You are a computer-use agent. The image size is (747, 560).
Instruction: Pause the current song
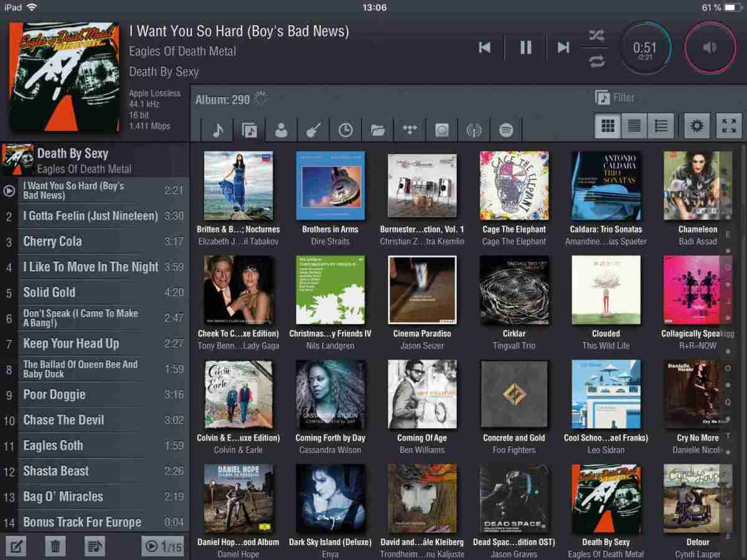pyautogui.click(x=526, y=47)
